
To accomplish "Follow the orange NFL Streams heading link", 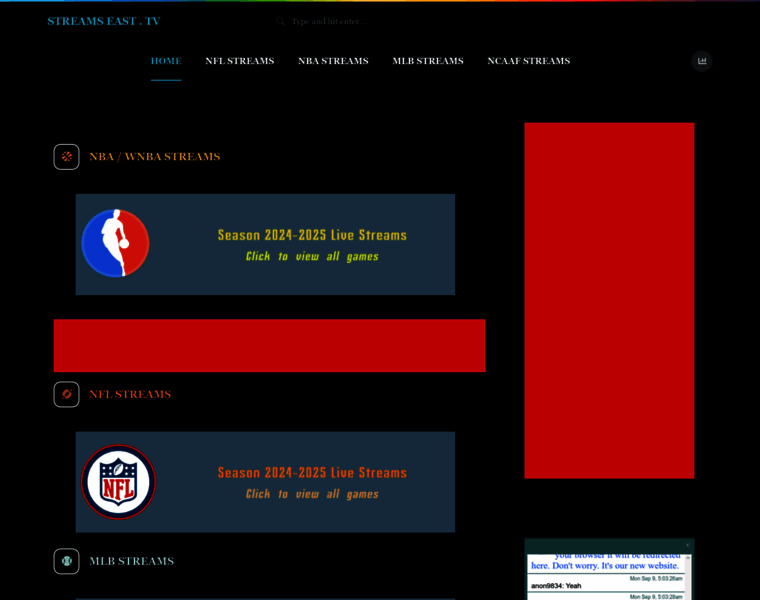I will (129, 394).
